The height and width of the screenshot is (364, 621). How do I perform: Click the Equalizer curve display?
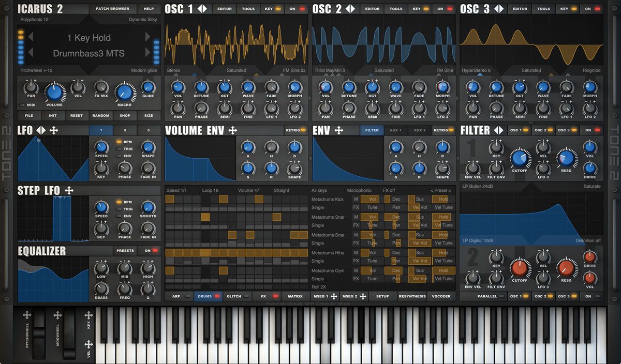53,280
